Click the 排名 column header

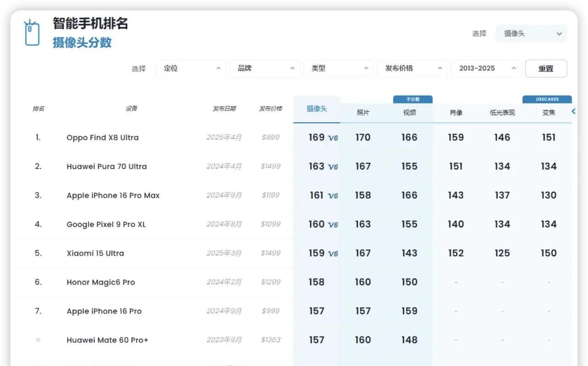pyautogui.click(x=39, y=109)
